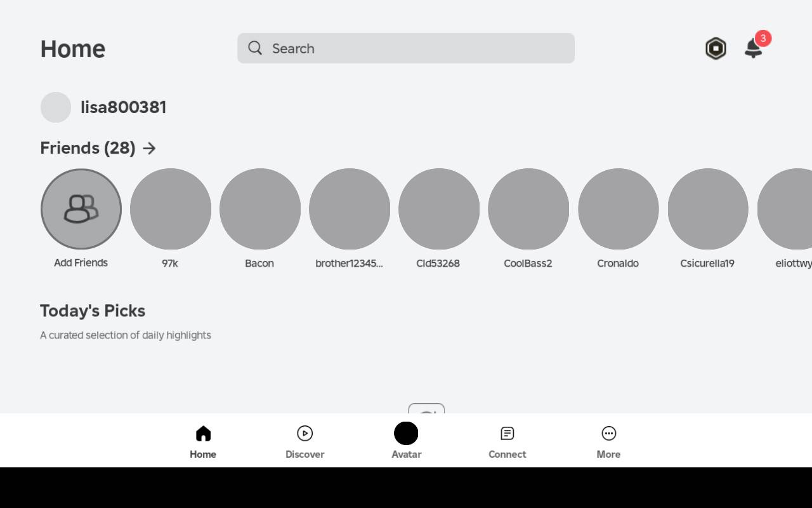Click the magnifier icon in search bar
Viewport: 812px width, 508px height.
255,48
